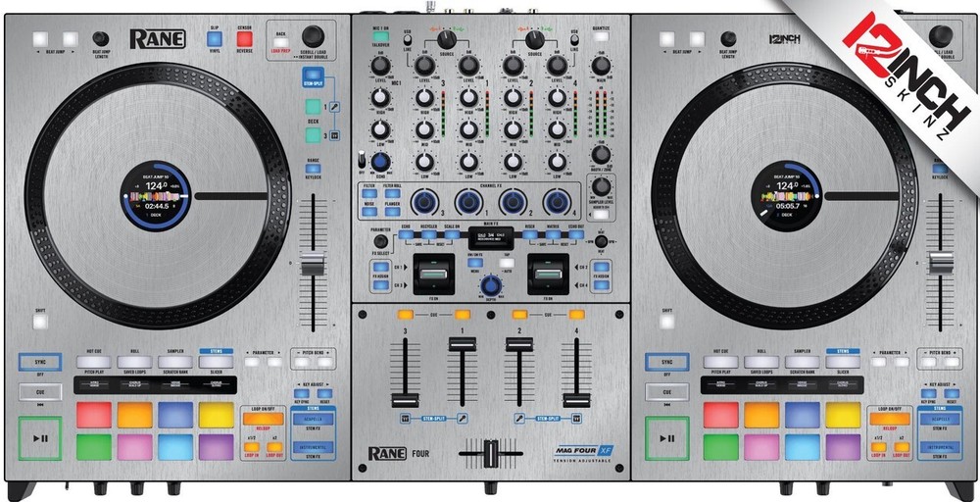980x502 pixels.
Task: Click left deck pitch fader cap
Action: tap(314, 263)
